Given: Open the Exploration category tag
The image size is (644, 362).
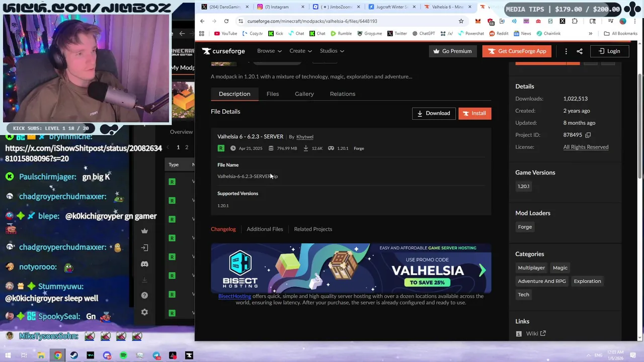Looking at the screenshot, I should pos(587,281).
